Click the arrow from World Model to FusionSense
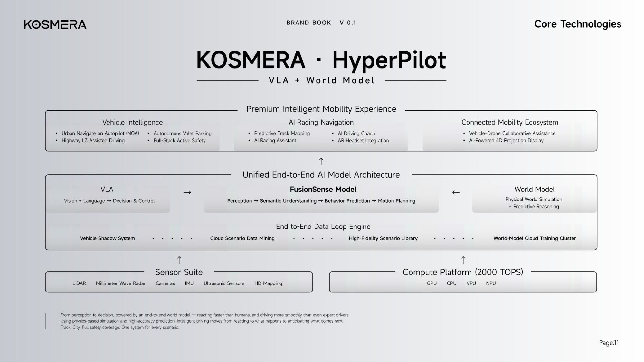The width and height of the screenshot is (644, 362). (x=456, y=192)
